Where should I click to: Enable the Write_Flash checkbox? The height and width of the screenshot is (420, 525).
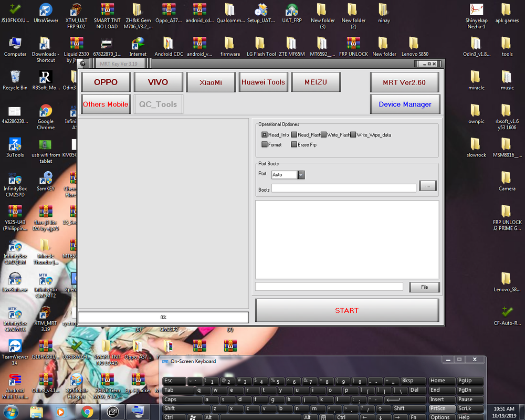point(323,134)
